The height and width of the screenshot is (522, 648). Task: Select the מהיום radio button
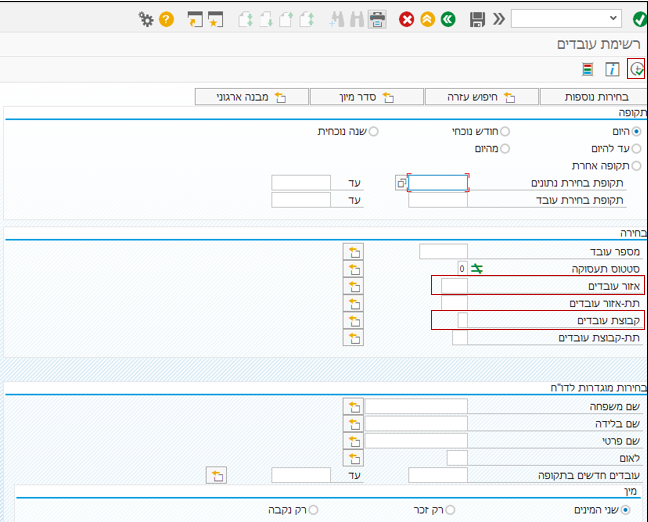point(505,148)
